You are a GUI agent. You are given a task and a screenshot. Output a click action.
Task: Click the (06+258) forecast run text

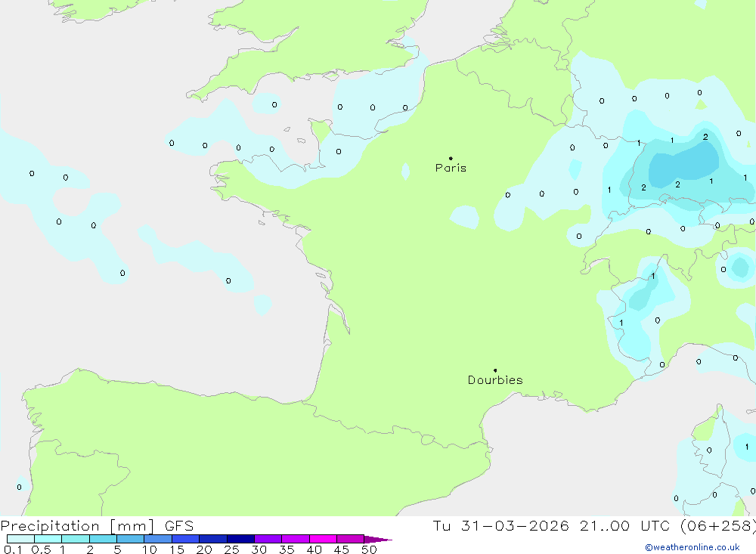[x=718, y=525]
